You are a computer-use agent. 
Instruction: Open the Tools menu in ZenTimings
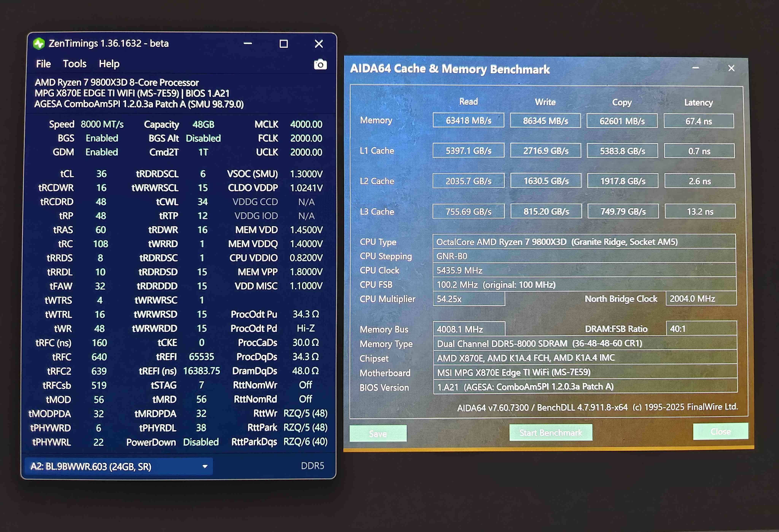coord(75,64)
